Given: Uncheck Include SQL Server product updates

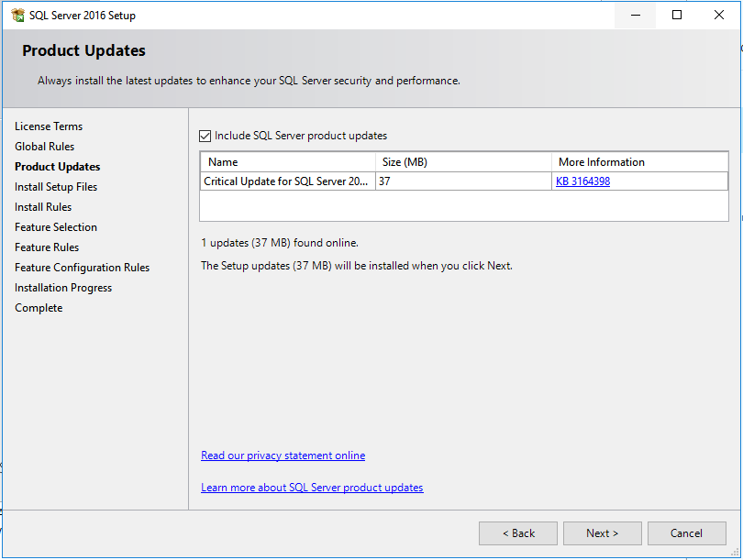Looking at the screenshot, I should coord(205,135).
